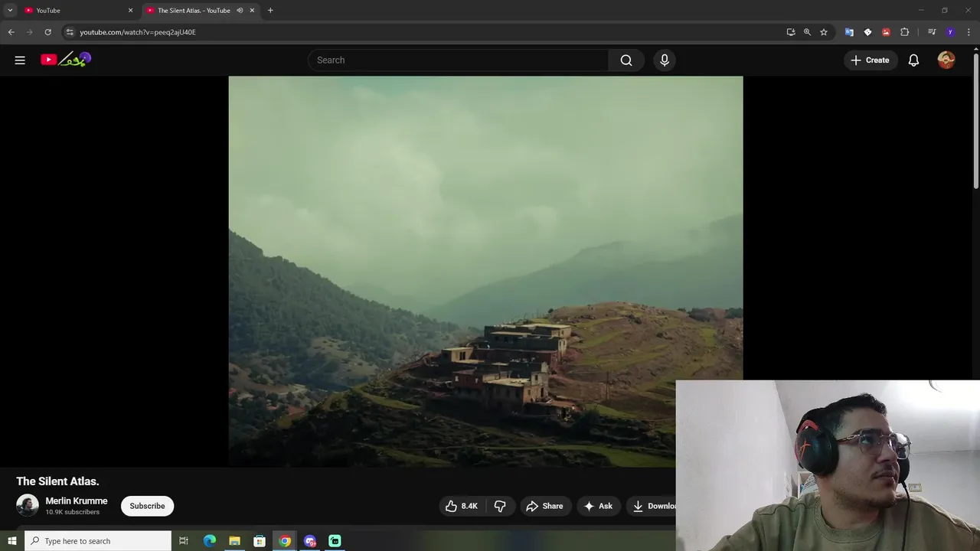Viewport: 980px width, 551px height.
Task: Open the green app taskbar icon
Action: [x=335, y=541]
